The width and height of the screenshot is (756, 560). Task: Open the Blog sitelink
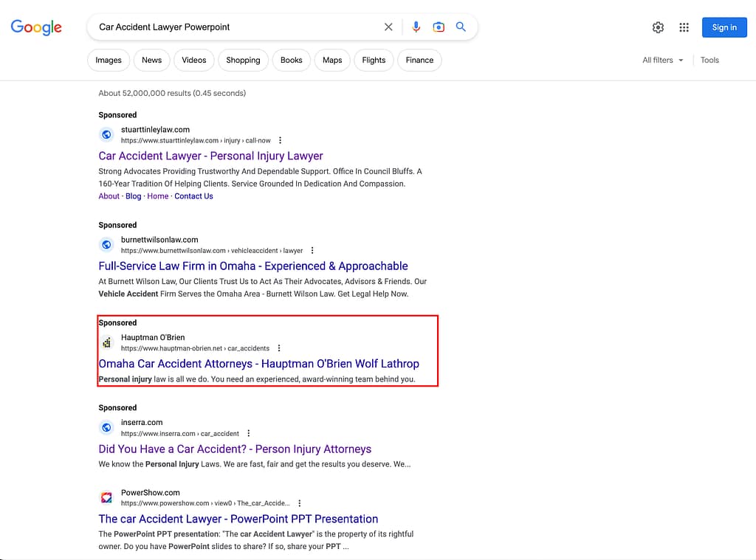(x=134, y=196)
